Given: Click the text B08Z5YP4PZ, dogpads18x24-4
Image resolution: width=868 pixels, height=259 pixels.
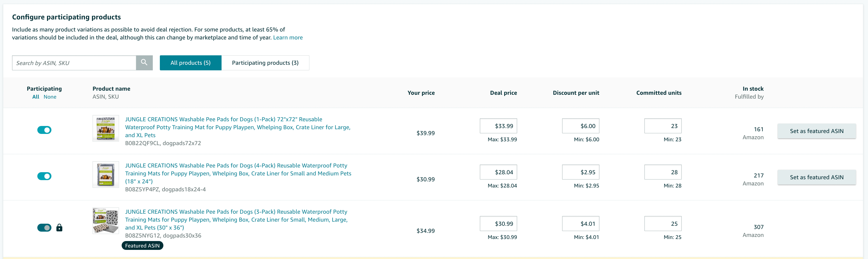Looking at the screenshot, I should coord(165,190).
